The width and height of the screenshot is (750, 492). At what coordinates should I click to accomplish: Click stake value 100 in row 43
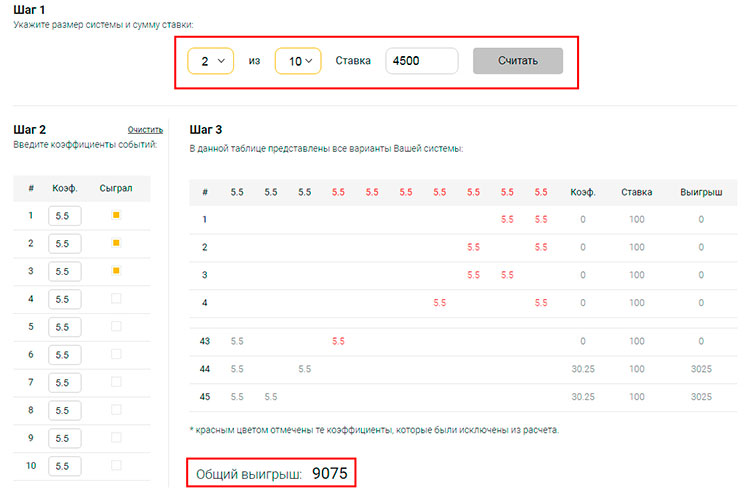[637, 341]
